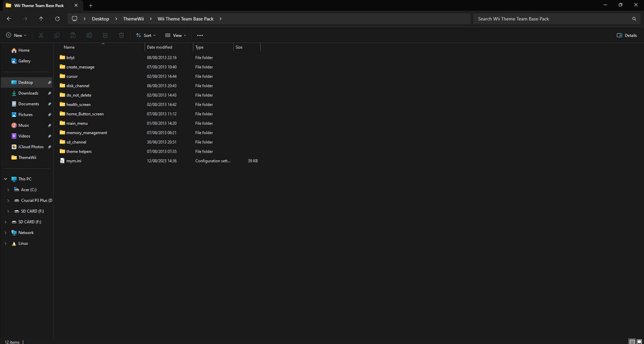Sort by the Type column header
Viewport: 644px width, 344px height.
pyautogui.click(x=213, y=47)
